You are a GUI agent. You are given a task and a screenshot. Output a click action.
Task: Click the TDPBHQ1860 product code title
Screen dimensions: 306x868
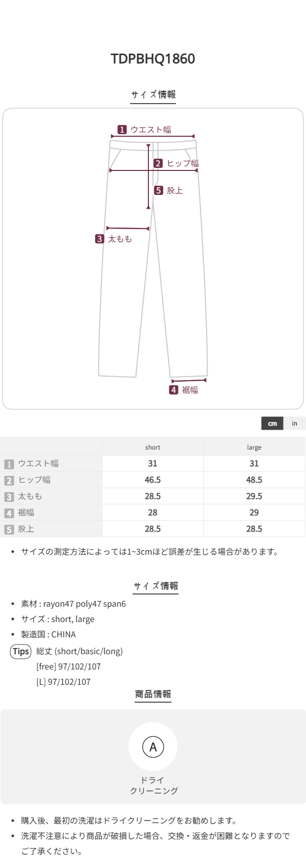[153, 59]
